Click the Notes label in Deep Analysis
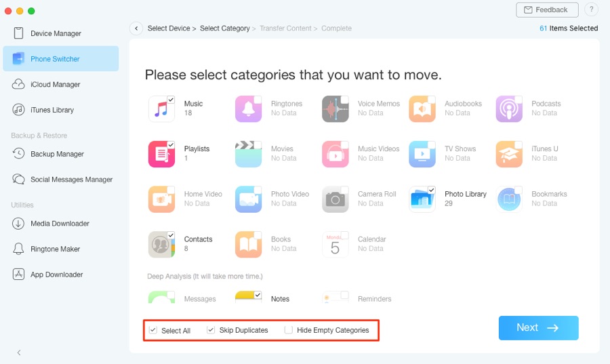 click(x=280, y=299)
